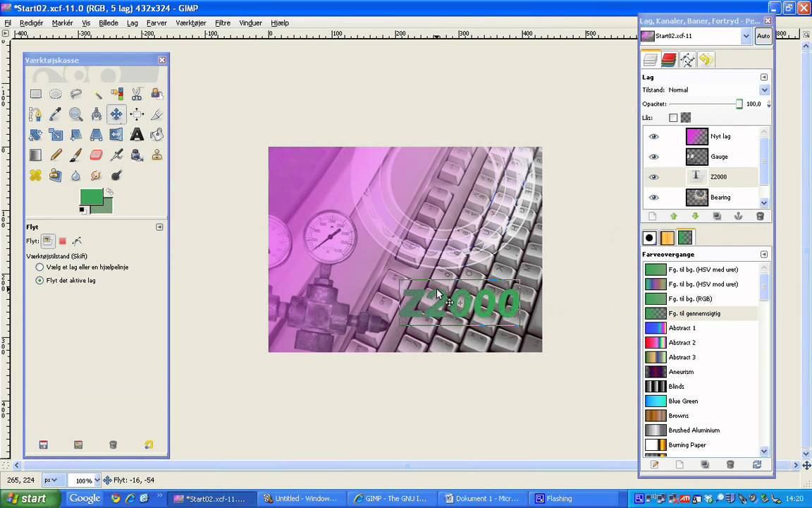
Task: Select the Eraser tool
Action: (x=97, y=155)
